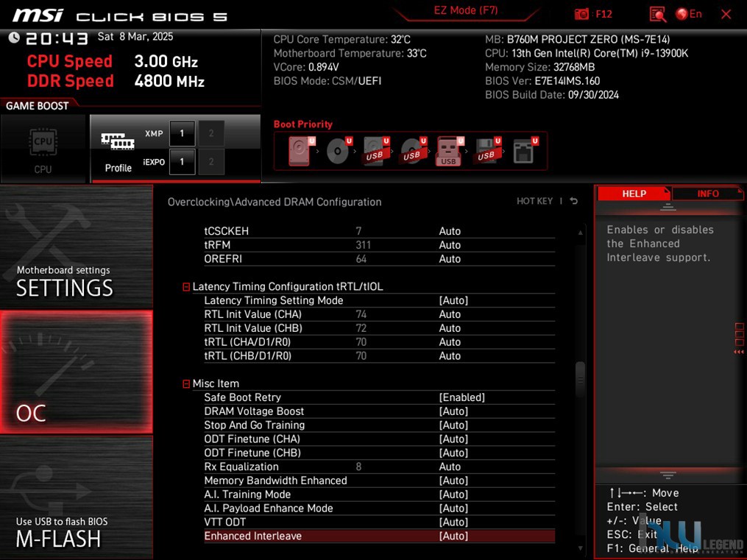Select the USB key boot device icon
The image size is (747, 560).
449,151
